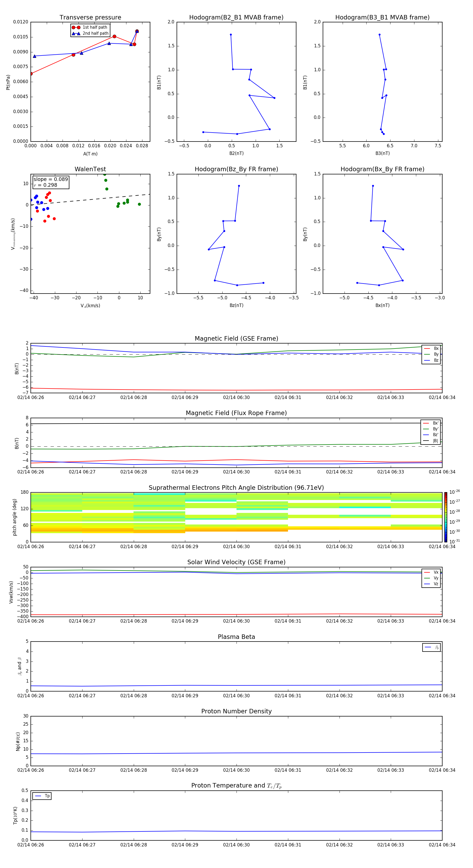Click the top point of B2_B1 hodogram
473x868 pixels.
231,35
